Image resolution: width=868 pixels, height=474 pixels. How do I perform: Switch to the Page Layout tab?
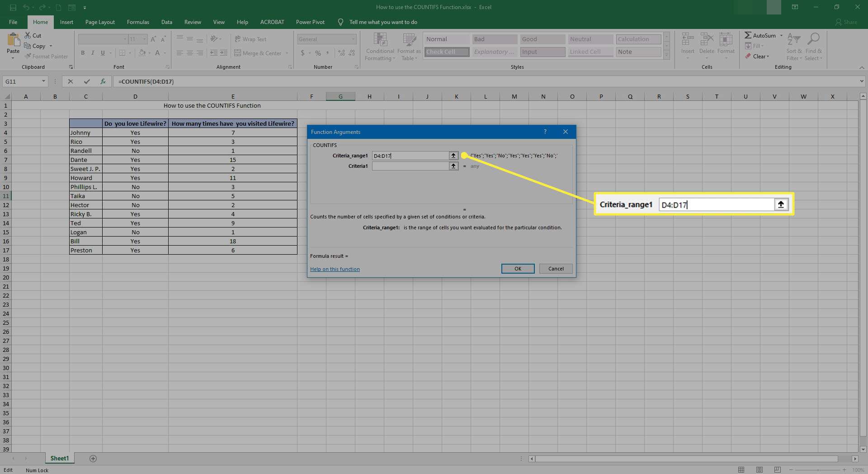[x=100, y=22]
